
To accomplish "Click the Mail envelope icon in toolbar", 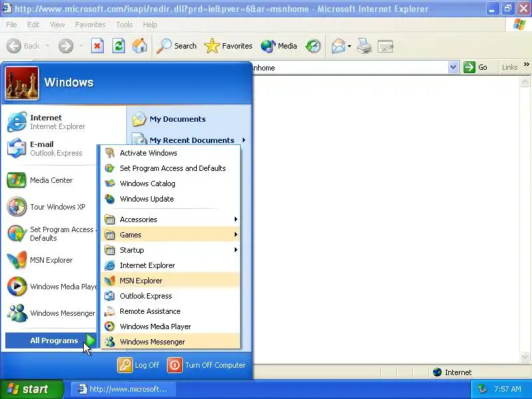I will (338, 46).
